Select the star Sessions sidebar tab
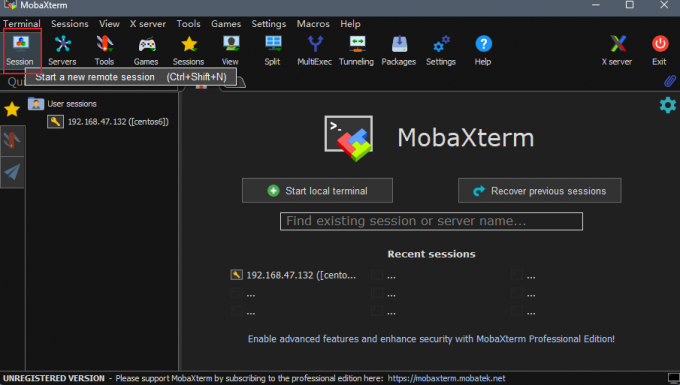The image size is (680, 385). [x=12, y=109]
